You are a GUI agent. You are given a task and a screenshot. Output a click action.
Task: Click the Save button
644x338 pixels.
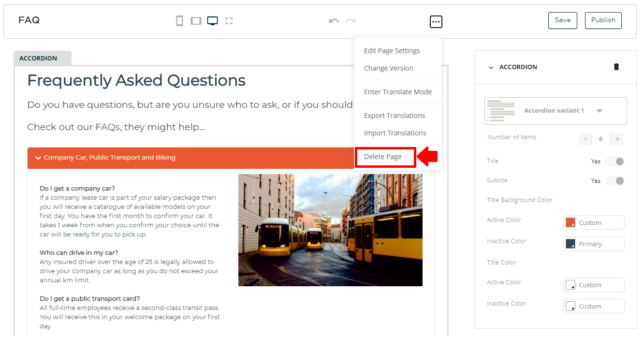tap(563, 20)
